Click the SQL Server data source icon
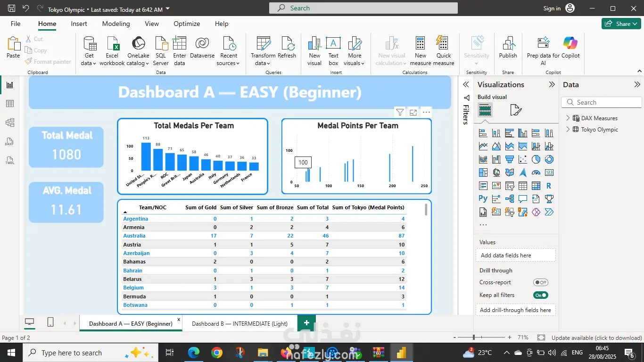Image resolution: width=644 pixels, height=362 pixels. (161, 51)
